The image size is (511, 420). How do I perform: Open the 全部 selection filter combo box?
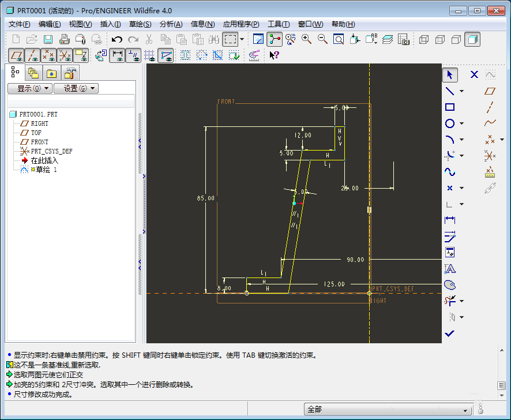pyautogui.click(x=388, y=409)
